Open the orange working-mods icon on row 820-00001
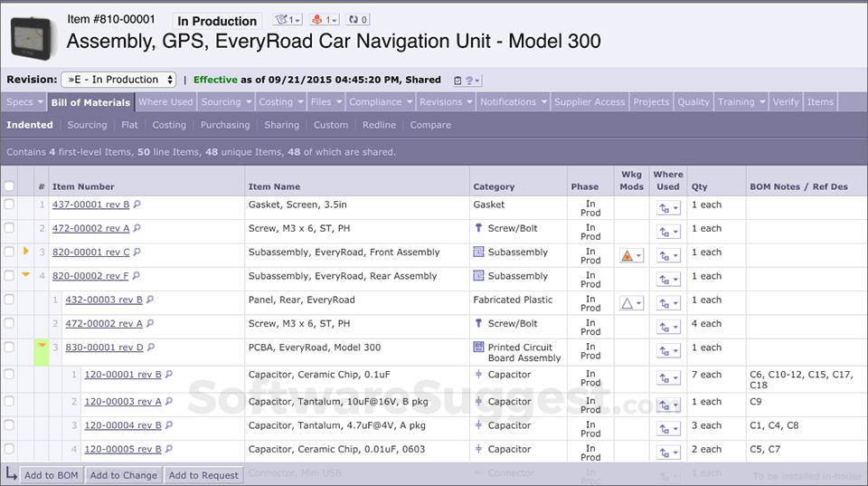Image resolution: width=868 pixels, height=486 pixels. [x=627, y=256]
